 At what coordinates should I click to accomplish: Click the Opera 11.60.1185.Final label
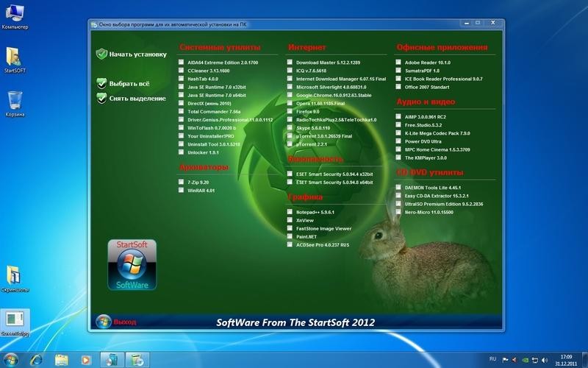pyautogui.click(x=320, y=103)
